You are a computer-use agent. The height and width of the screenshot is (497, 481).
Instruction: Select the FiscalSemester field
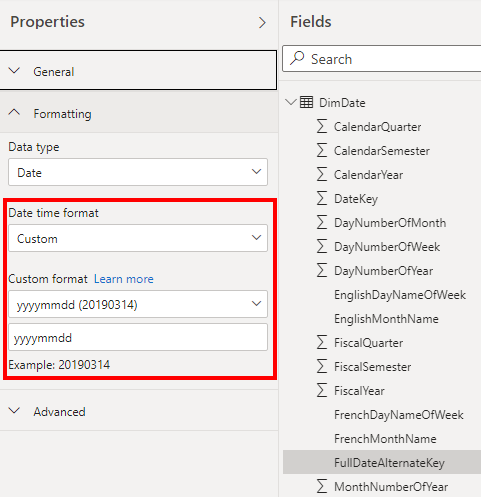pos(372,367)
